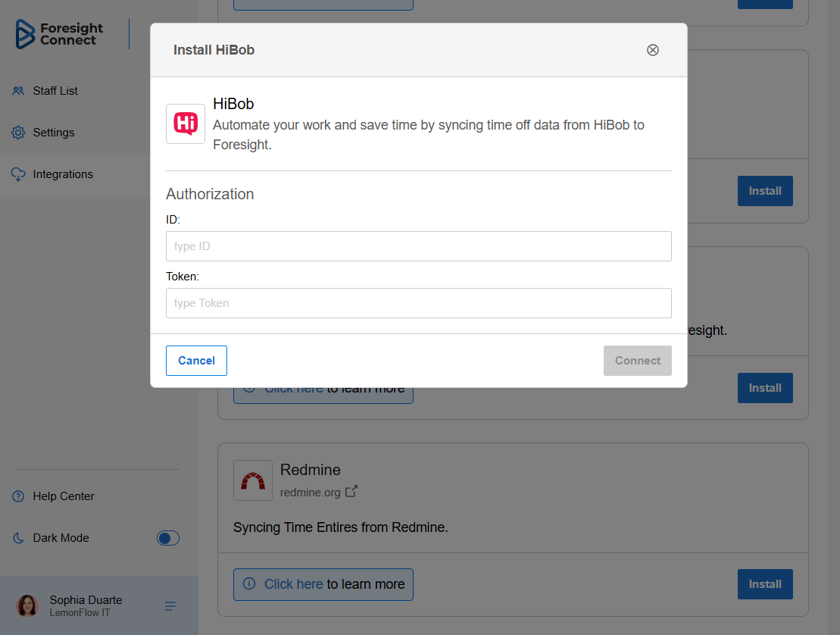
Task: Click the Help Center question mark icon
Action: [x=18, y=496]
